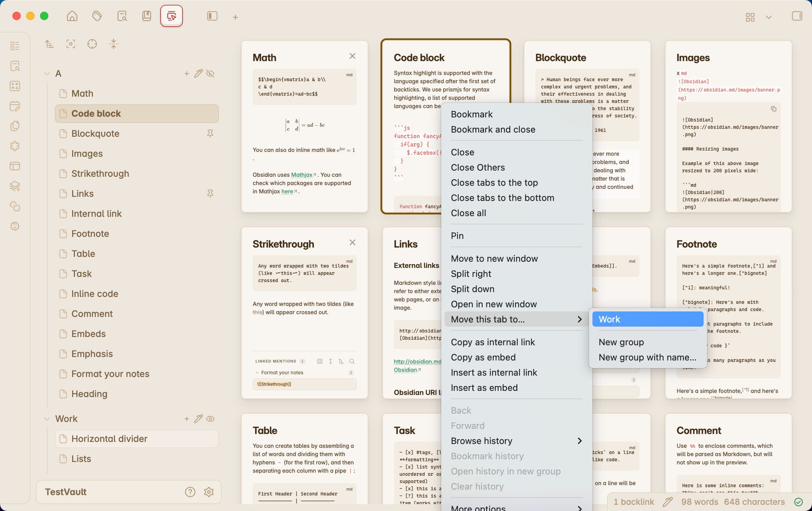The image size is (812, 511).
Task: Close the Strikethrough card
Action: (352, 242)
